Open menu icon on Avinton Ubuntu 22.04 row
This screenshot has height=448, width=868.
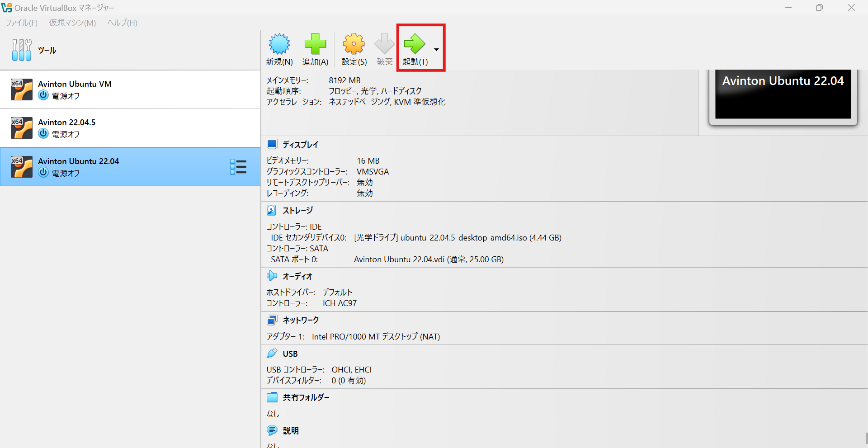[238, 167]
